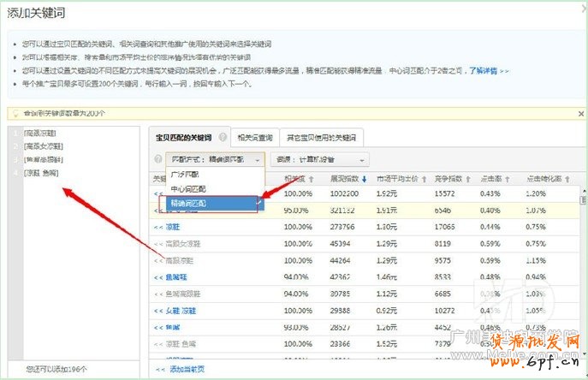
Task: Dismiss the yellow keyword limit notice
Action: pos(581,113)
